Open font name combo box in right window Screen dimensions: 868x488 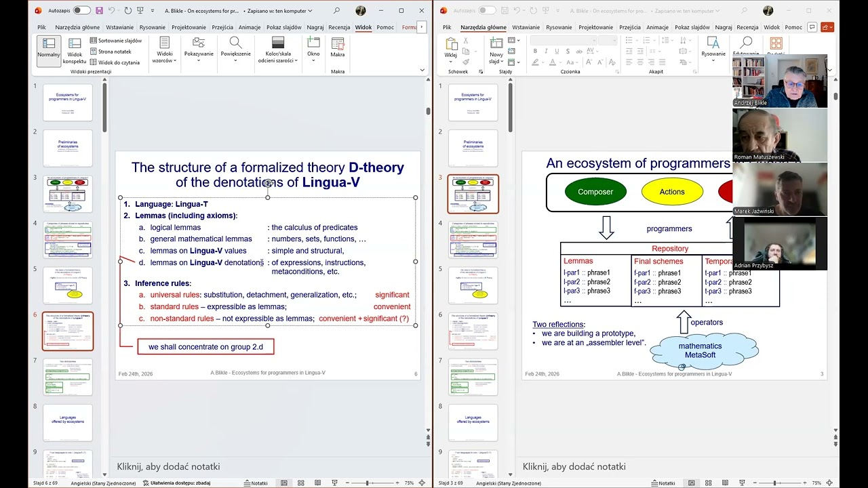563,41
